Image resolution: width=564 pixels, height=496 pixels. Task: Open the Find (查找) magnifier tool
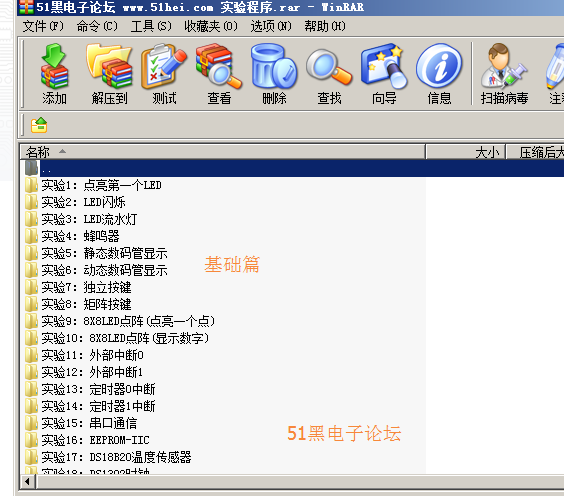[329, 74]
